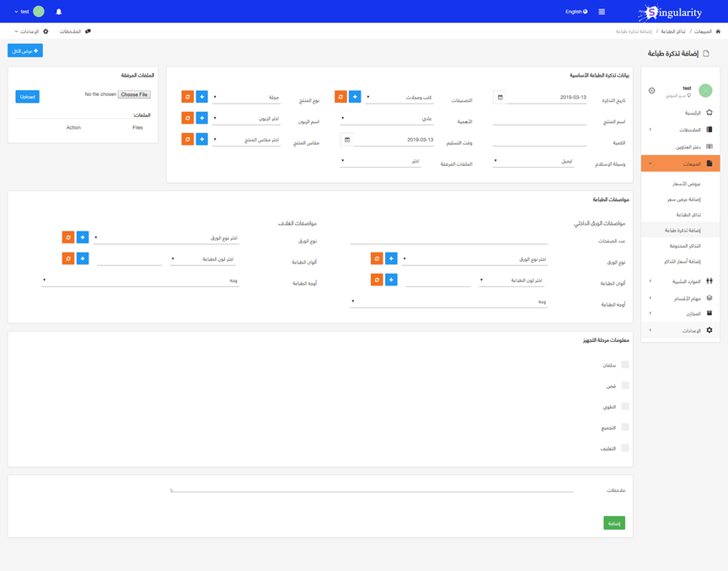Click the home icon in breadcrumb

[718, 31]
